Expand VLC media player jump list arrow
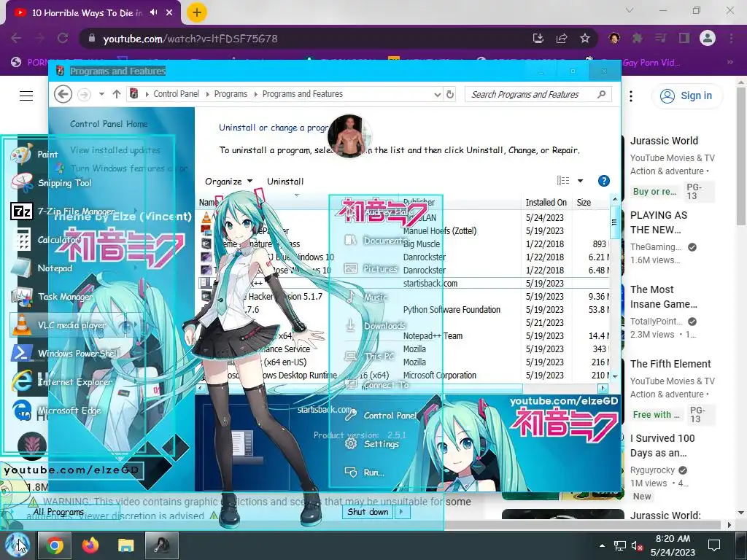Image resolution: width=747 pixels, height=560 pixels. coord(135,325)
